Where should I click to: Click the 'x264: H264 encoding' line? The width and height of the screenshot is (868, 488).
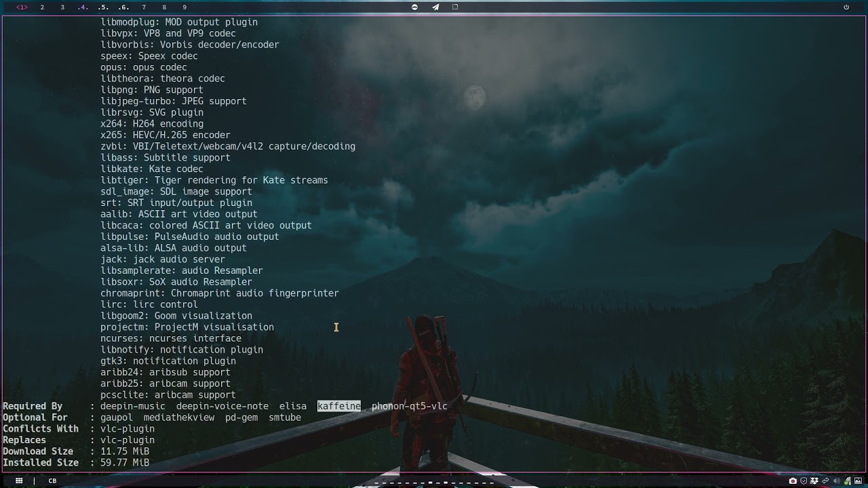(152, 124)
